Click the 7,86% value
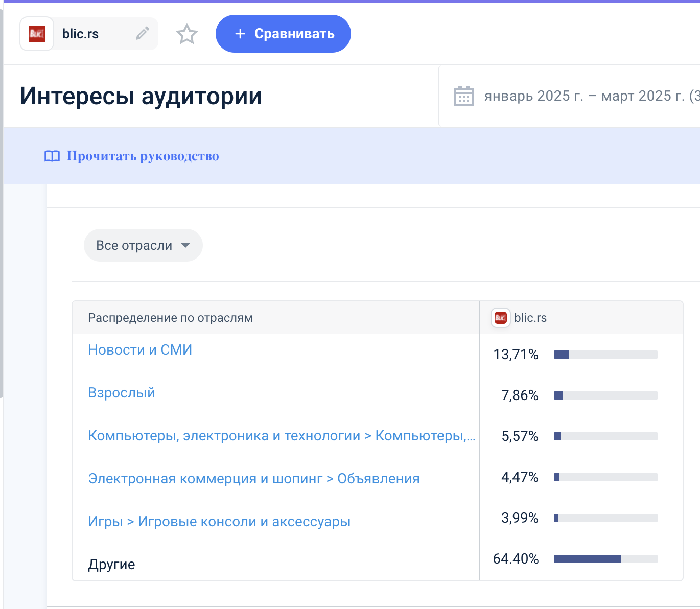 [520, 395]
